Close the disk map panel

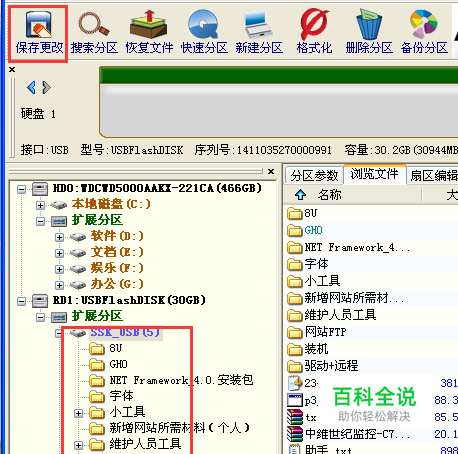[12, 70]
